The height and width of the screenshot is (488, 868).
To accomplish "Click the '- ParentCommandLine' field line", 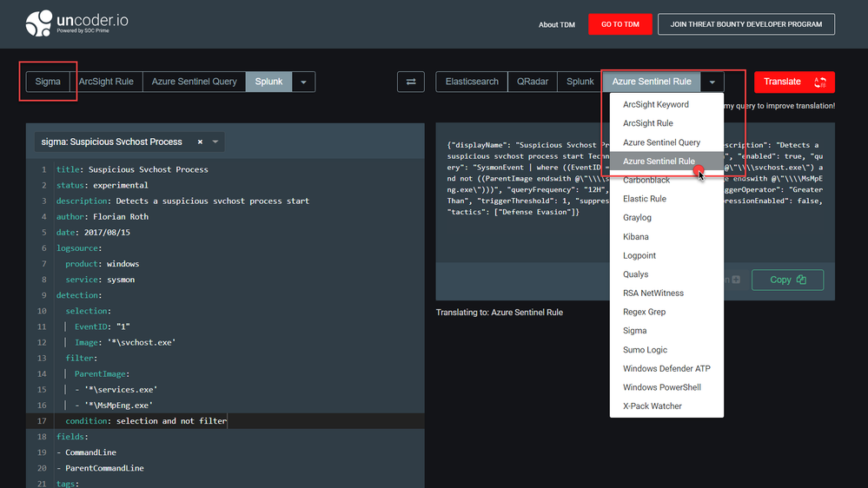I will coord(100,468).
